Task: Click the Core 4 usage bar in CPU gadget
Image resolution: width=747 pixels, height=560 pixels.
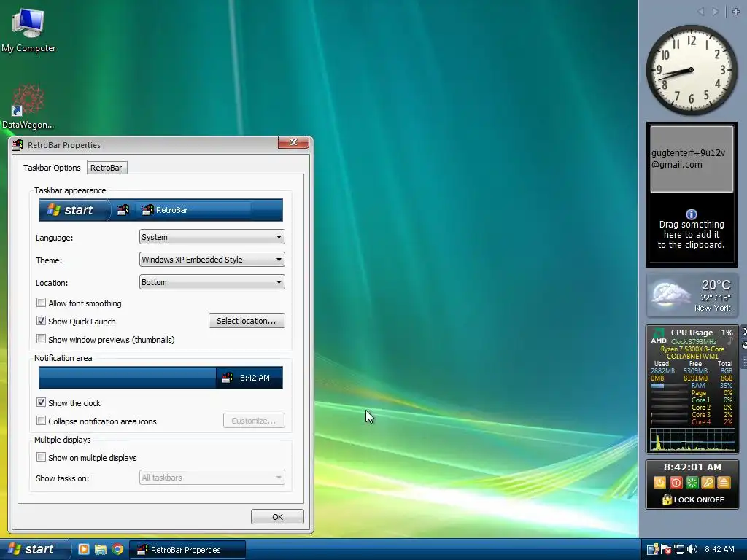Action: pos(670,422)
